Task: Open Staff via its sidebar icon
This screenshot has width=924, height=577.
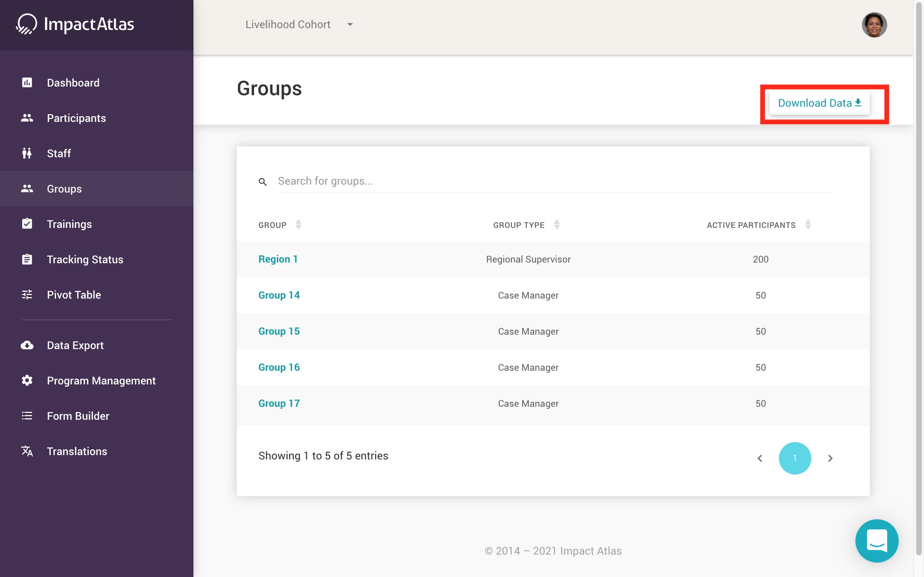Action: point(27,153)
